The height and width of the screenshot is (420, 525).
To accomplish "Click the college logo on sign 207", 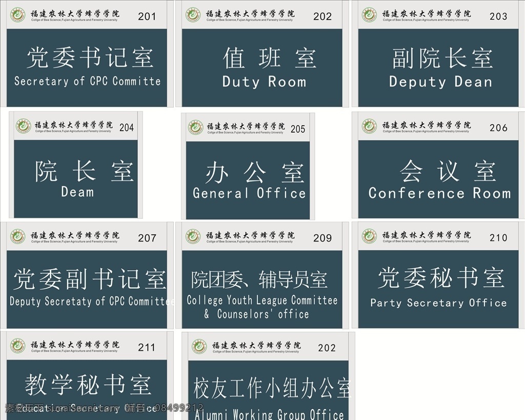I will (17, 236).
